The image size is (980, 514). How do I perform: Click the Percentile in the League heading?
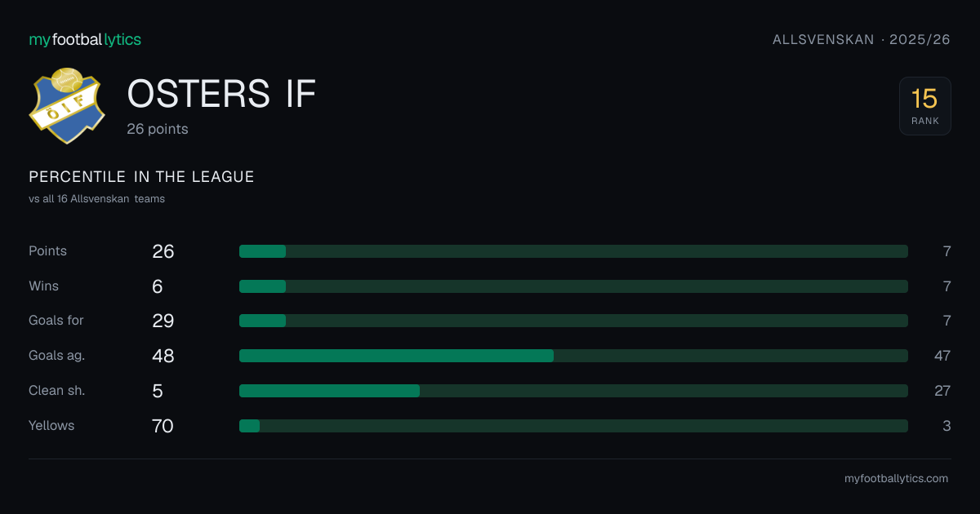coord(141,177)
